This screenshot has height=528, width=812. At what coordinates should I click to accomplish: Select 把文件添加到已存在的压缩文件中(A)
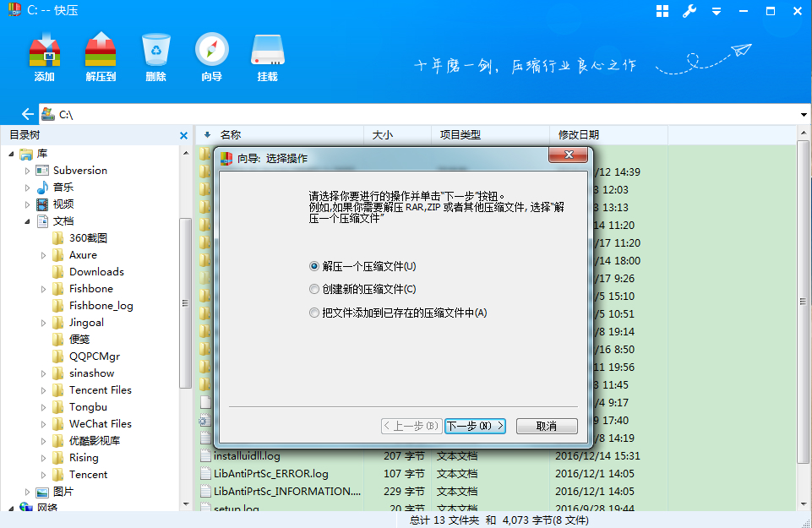(x=313, y=312)
